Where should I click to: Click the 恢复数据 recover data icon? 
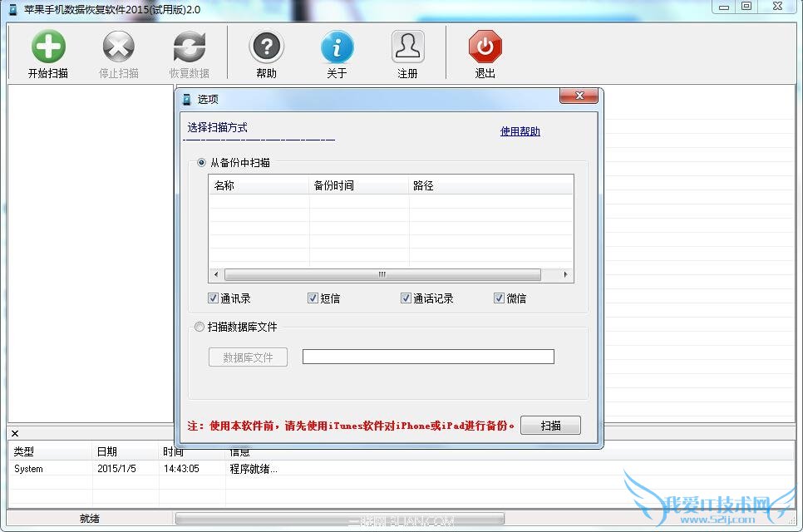pos(189,47)
